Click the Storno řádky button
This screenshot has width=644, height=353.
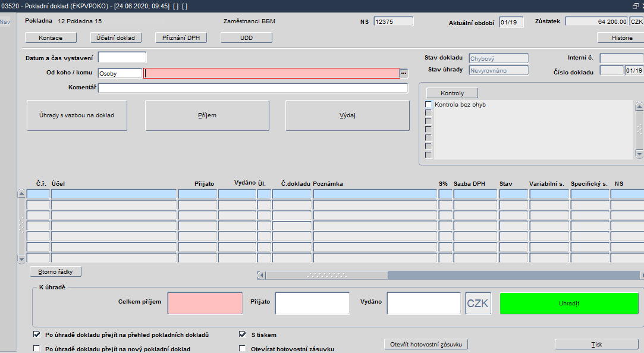(x=55, y=272)
